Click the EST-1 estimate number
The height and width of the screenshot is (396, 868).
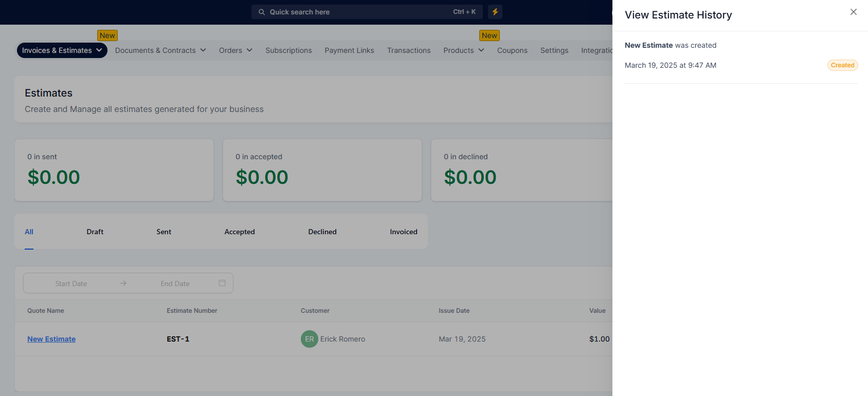click(x=178, y=339)
